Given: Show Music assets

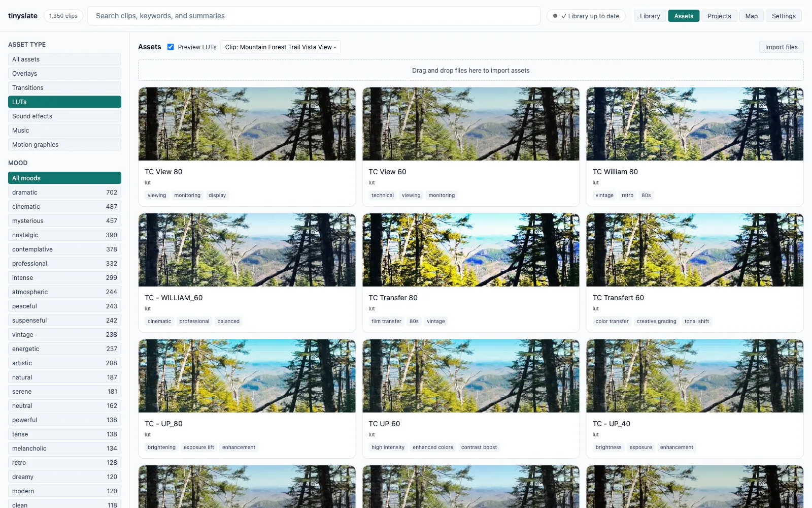Looking at the screenshot, I should (64, 131).
